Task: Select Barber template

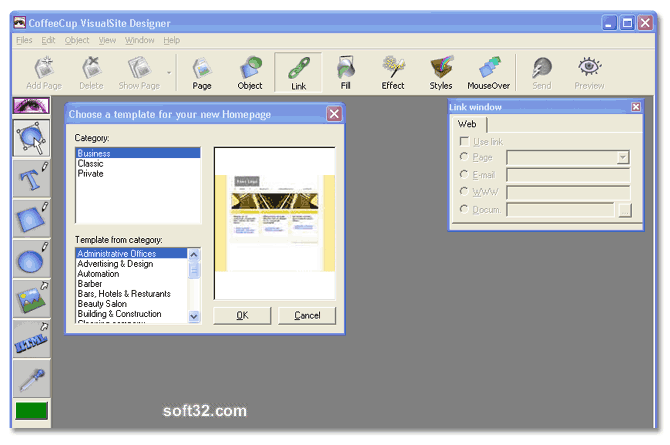Action: (132, 284)
